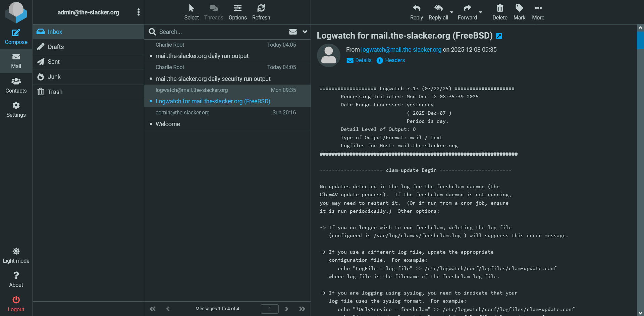
Task: Open the Compose message view
Action: [x=16, y=36]
